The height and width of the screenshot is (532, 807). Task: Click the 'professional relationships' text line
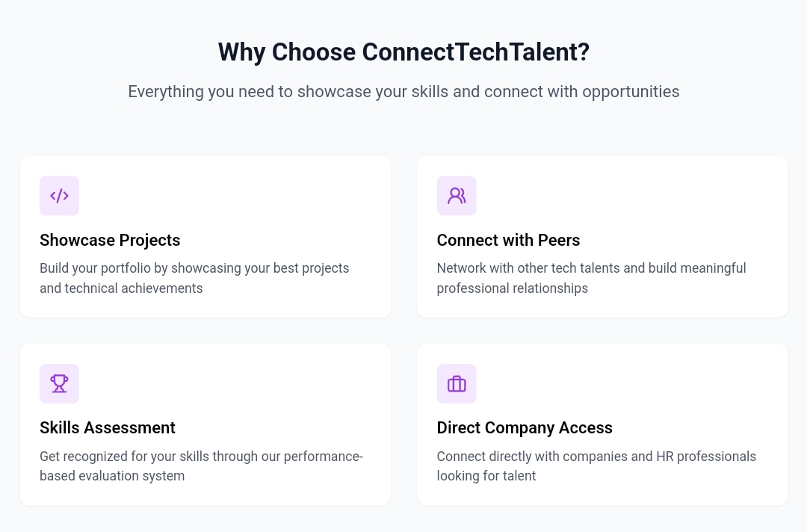[512, 288]
